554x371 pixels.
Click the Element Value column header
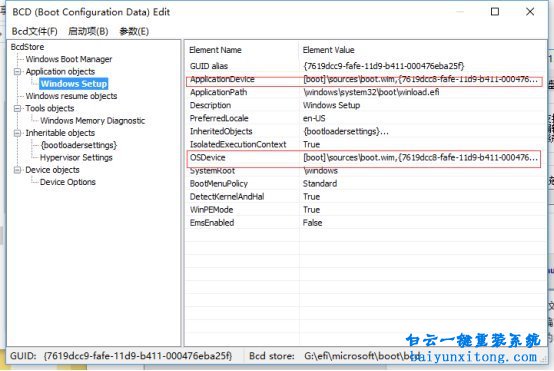click(422, 50)
